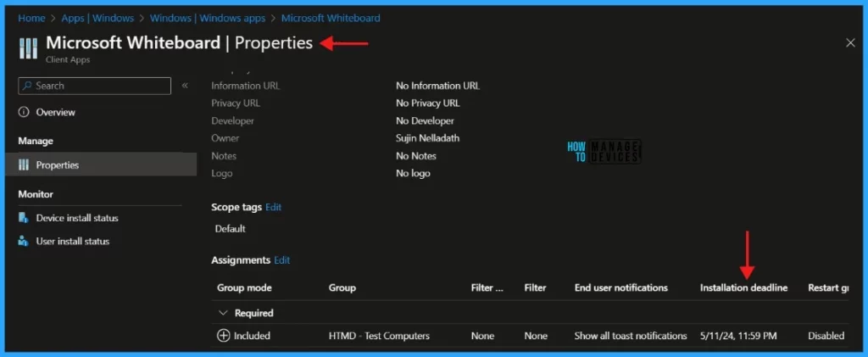Click the No Privacy URL value
The height and width of the screenshot is (357, 868).
428,103
